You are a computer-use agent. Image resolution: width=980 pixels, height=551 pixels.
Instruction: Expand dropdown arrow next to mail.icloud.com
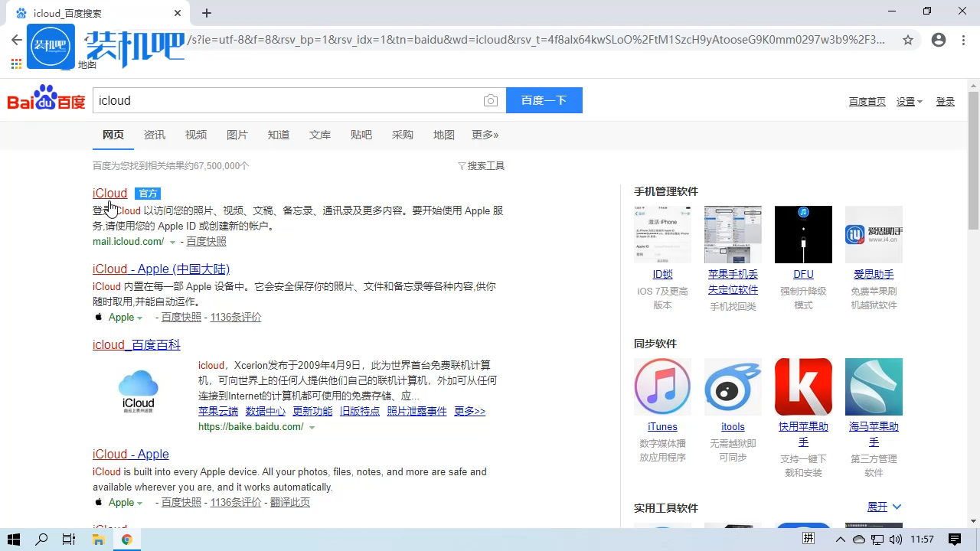point(172,242)
